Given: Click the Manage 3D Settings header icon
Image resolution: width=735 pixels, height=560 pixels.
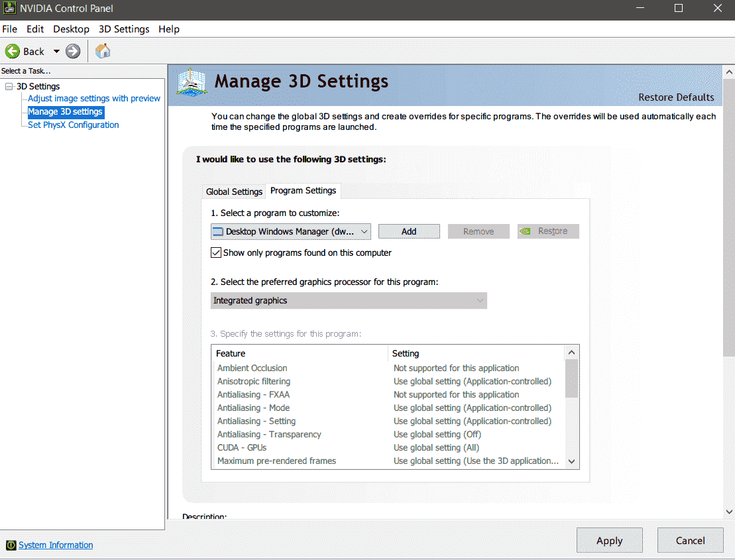Looking at the screenshot, I should [x=192, y=82].
